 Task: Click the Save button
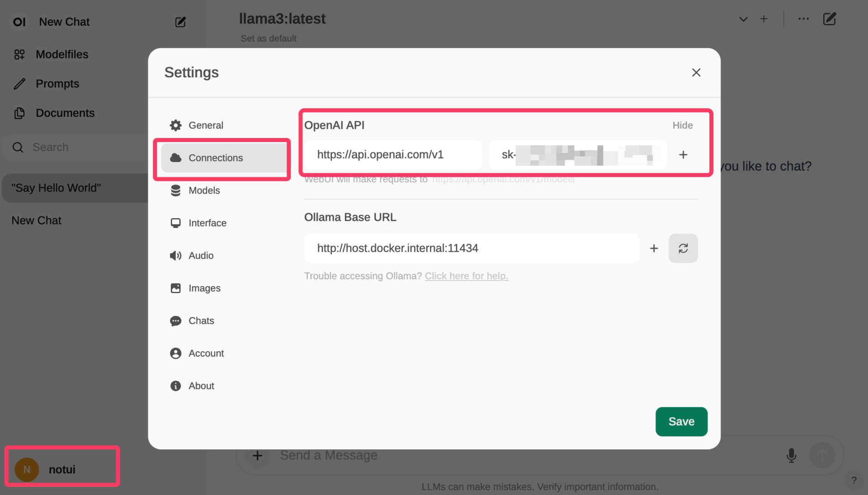pyautogui.click(x=681, y=421)
